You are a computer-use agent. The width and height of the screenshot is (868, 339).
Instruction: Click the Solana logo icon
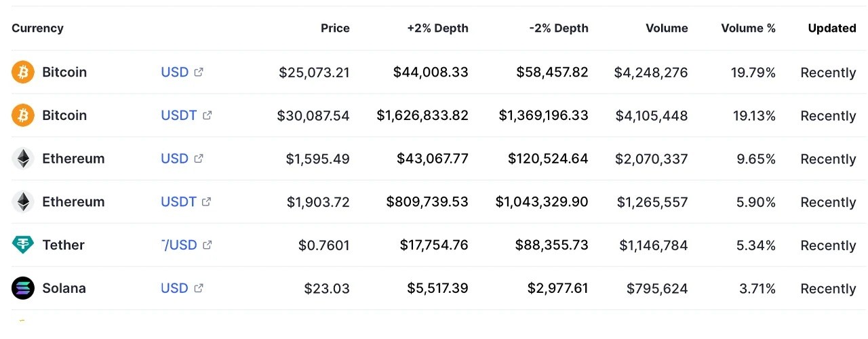point(23,288)
